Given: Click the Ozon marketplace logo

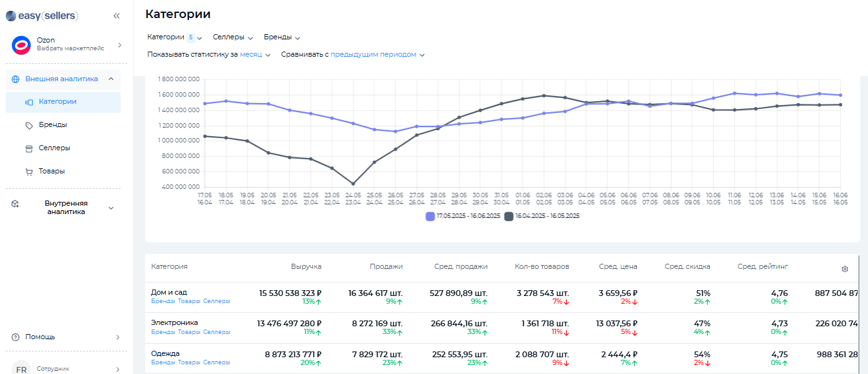Looking at the screenshot, I should coord(21,45).
